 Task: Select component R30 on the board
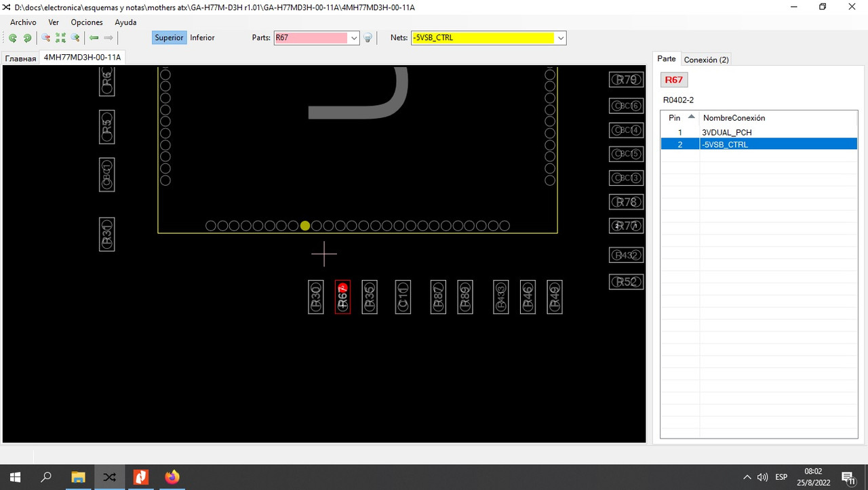(315, 297)
